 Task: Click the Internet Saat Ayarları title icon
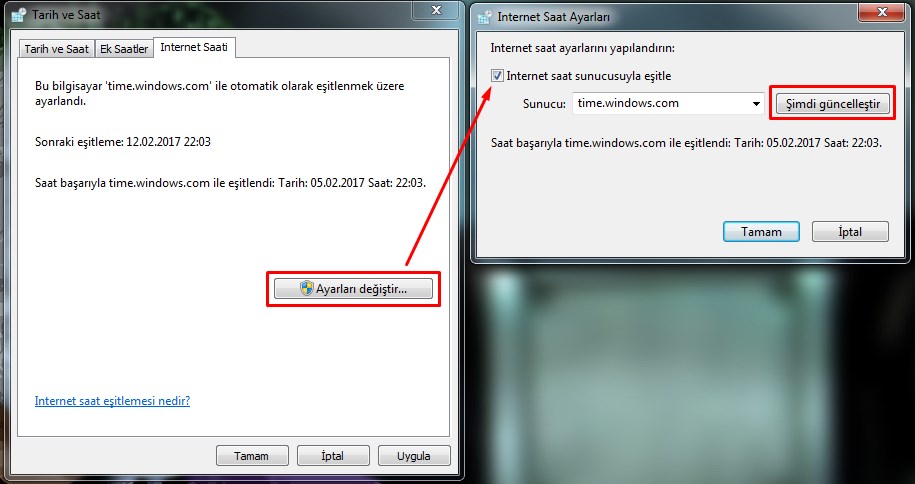pyautogui.click(x=485, y=16)
